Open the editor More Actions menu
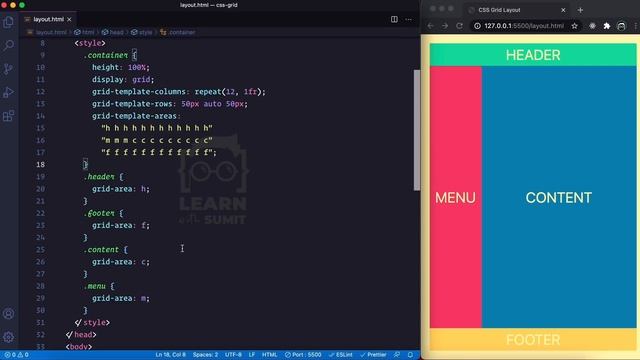This screenshot has height=360, width=640. point(409,19)
